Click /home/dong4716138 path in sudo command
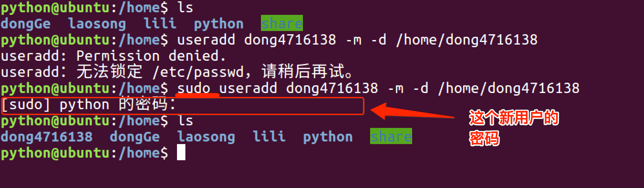The width and height of the screenshot is (644, 188). (x=509, y=88)
